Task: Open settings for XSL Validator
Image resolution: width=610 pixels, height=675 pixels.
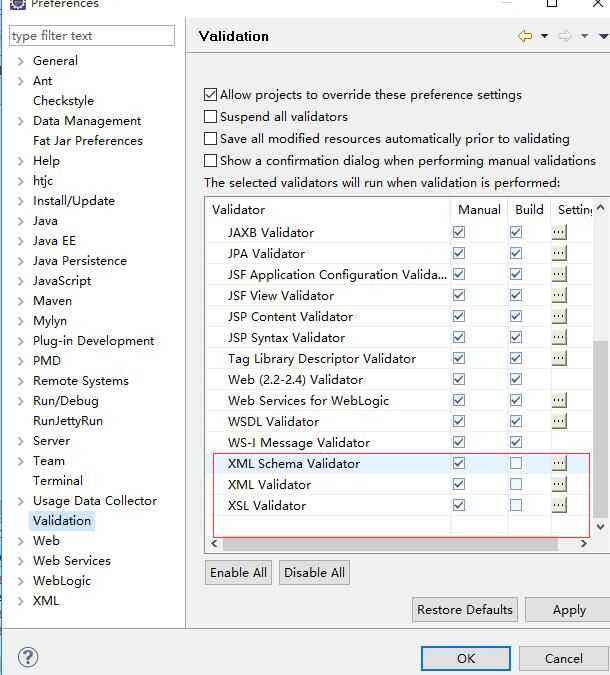Action: pos(559,506)
